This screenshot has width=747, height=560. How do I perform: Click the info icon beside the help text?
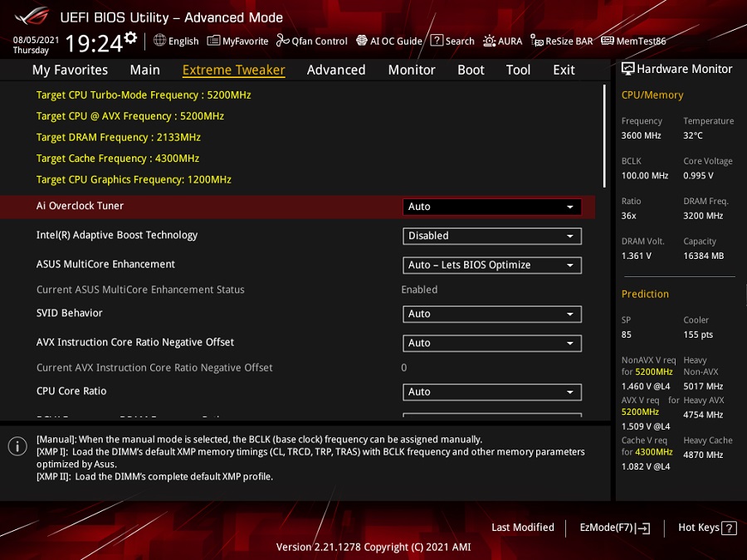point(17,446)
